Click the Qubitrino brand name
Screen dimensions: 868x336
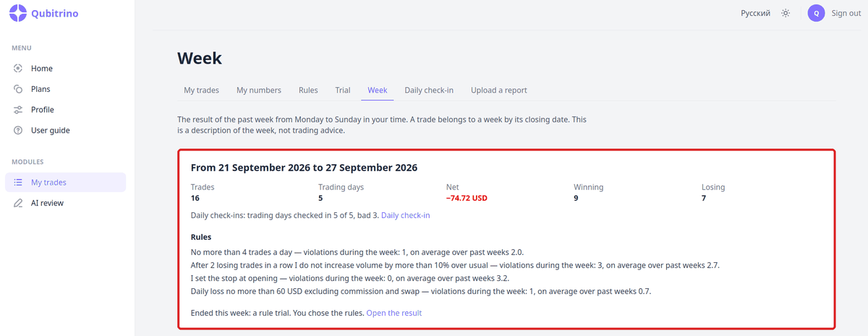pos(55,13)
